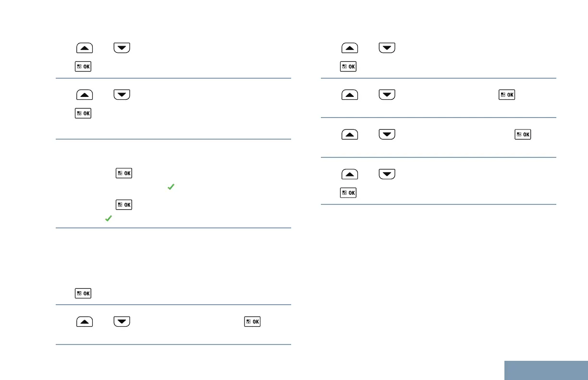Click the OK key under the left column's first arrow pair

83,67
